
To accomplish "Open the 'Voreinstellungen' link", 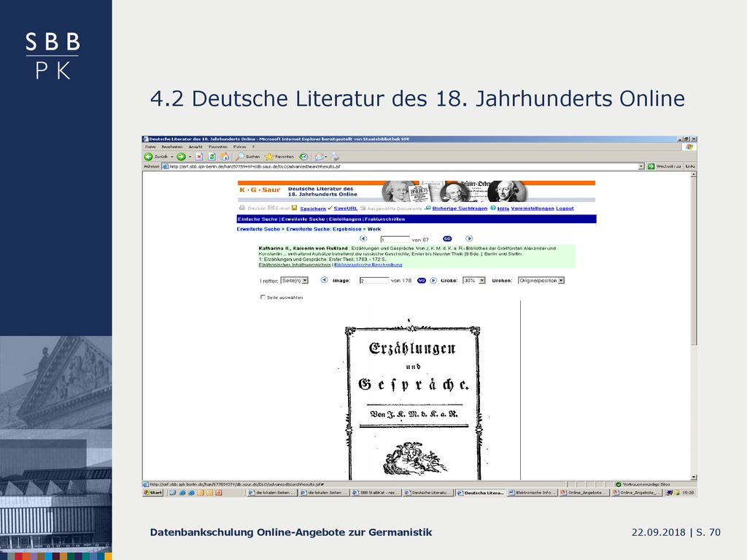I will coord(533,209).
